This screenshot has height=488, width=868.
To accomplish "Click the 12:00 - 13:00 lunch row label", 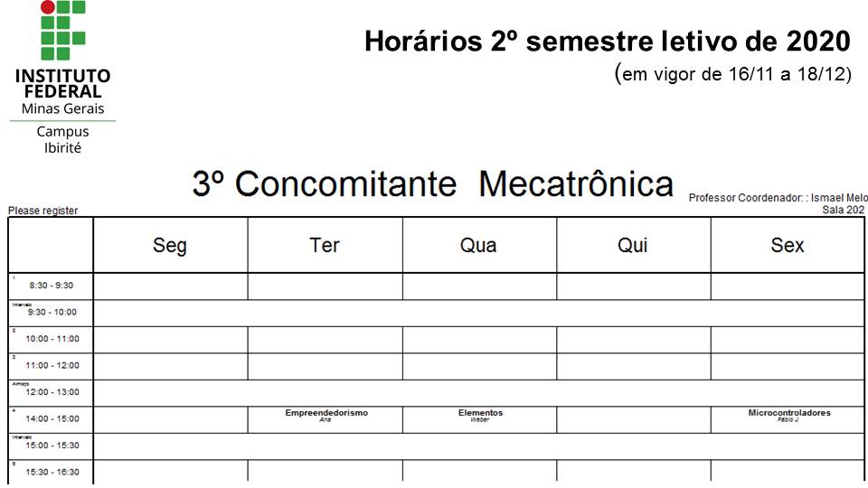I will (x=52, y=392).
